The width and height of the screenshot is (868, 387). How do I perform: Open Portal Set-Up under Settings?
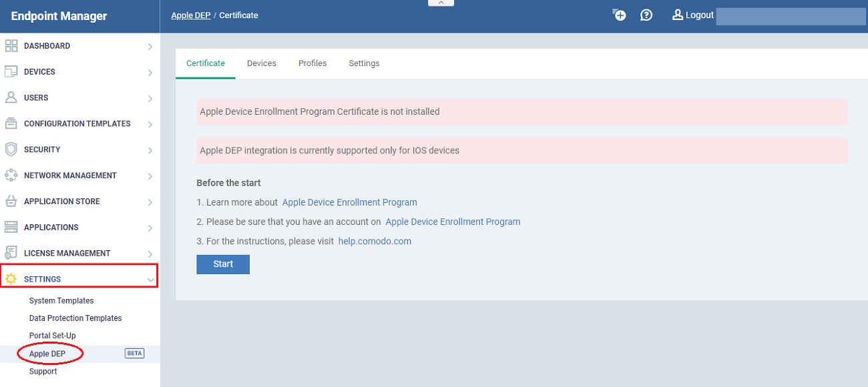(x=53, y=336)
